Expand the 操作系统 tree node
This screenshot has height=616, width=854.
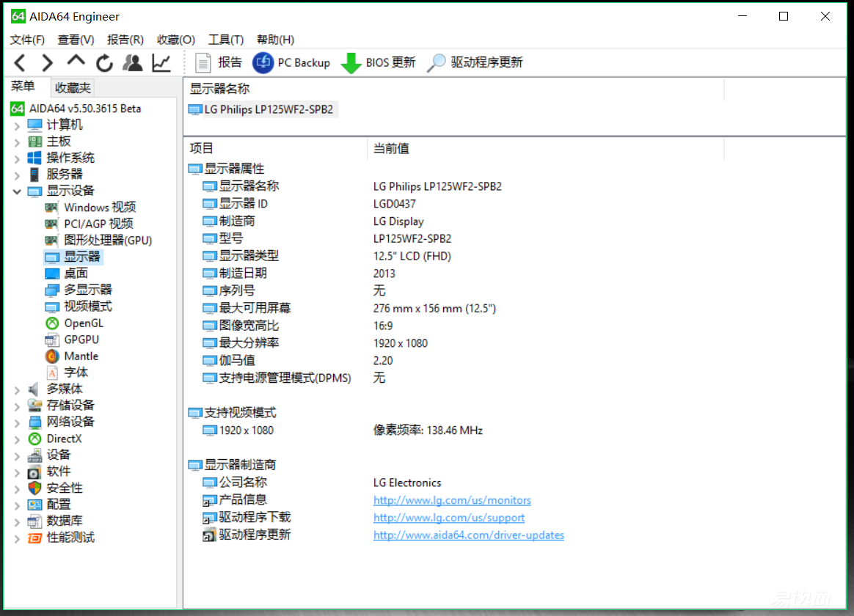pyautogui.click(x=17, y=158)
